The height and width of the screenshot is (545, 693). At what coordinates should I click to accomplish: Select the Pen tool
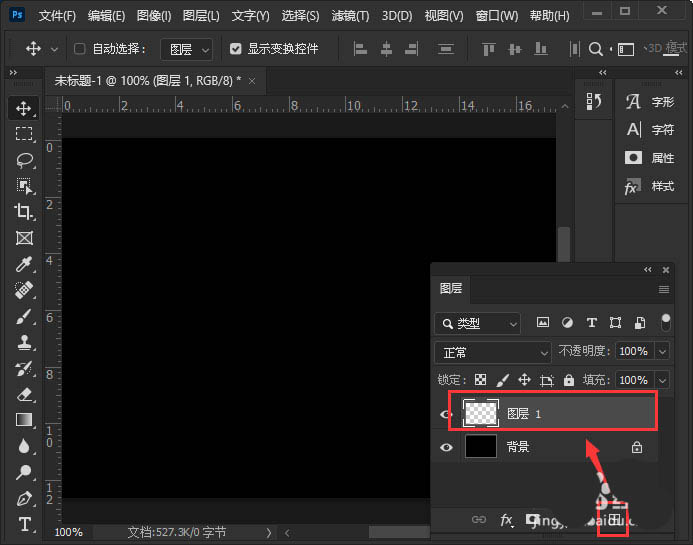24,499
